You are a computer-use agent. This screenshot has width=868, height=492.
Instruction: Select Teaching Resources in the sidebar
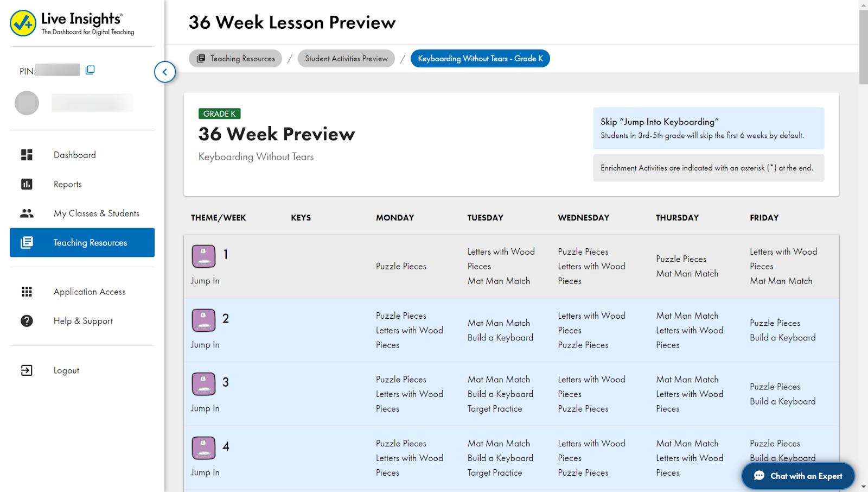pos(82,243)
